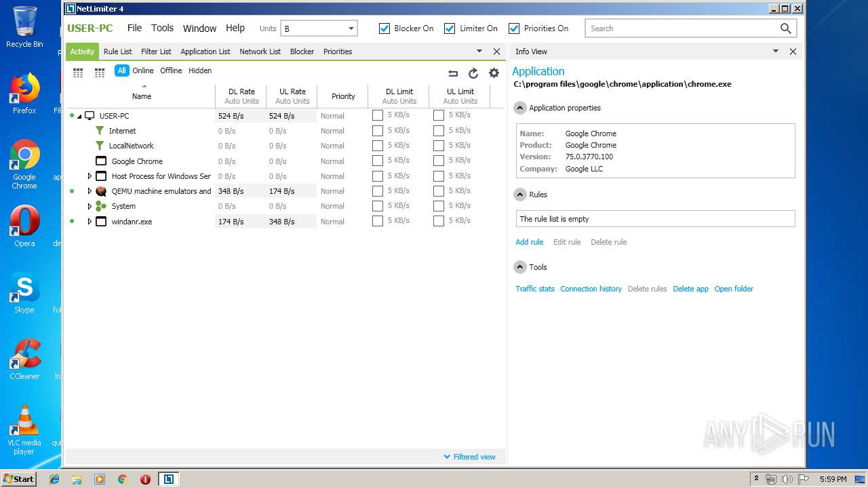Click the collapse-all arrow icon in Activity toolbar
Image resolution: width=868 pixels, height=488 pixels.
[453, 73]
